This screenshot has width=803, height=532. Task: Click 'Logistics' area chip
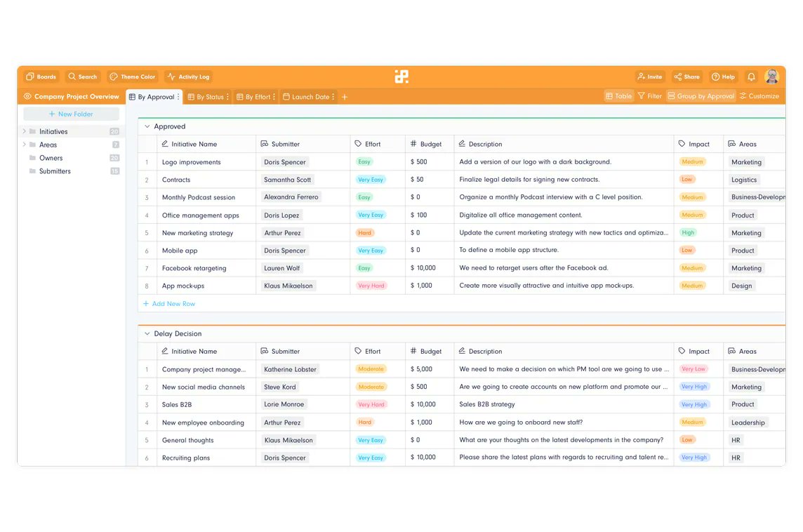pos(743,180)
